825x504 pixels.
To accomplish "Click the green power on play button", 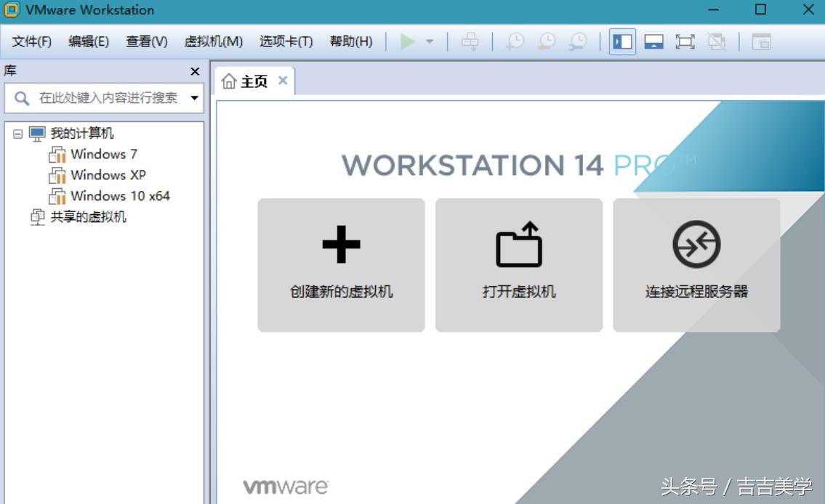I will (x=408, y=41).
